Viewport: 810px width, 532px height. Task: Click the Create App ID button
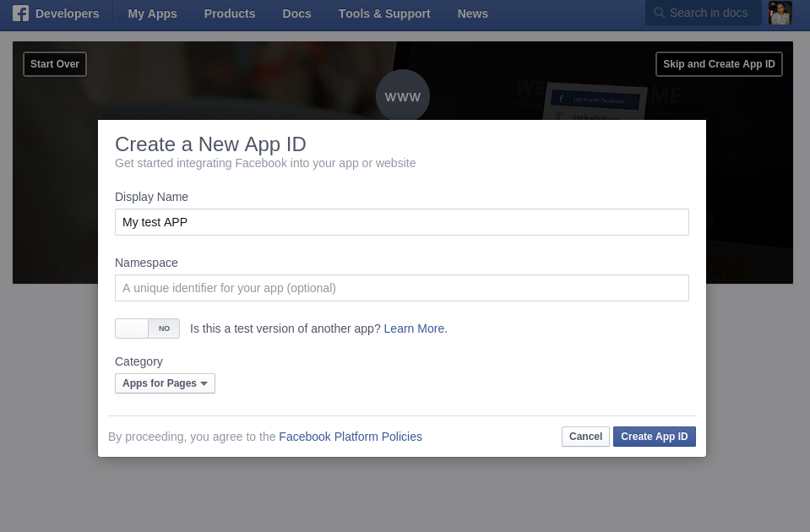tap(655, 437)
